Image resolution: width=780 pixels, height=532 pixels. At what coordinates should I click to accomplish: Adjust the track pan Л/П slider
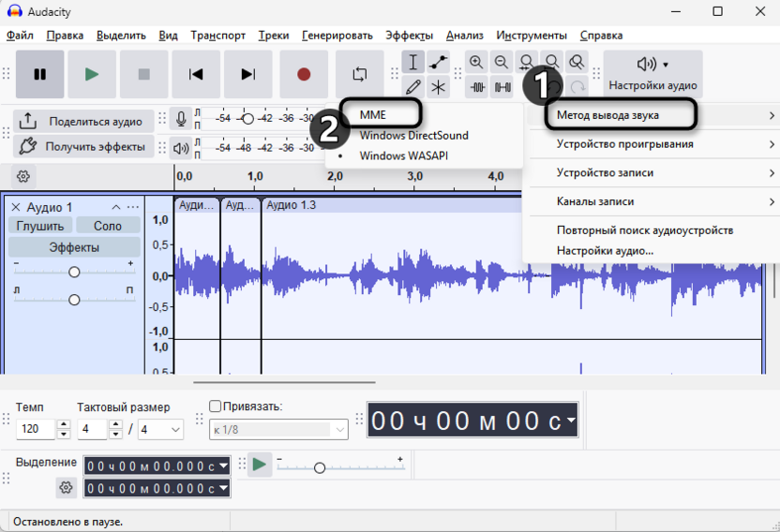tap(74, 300)
